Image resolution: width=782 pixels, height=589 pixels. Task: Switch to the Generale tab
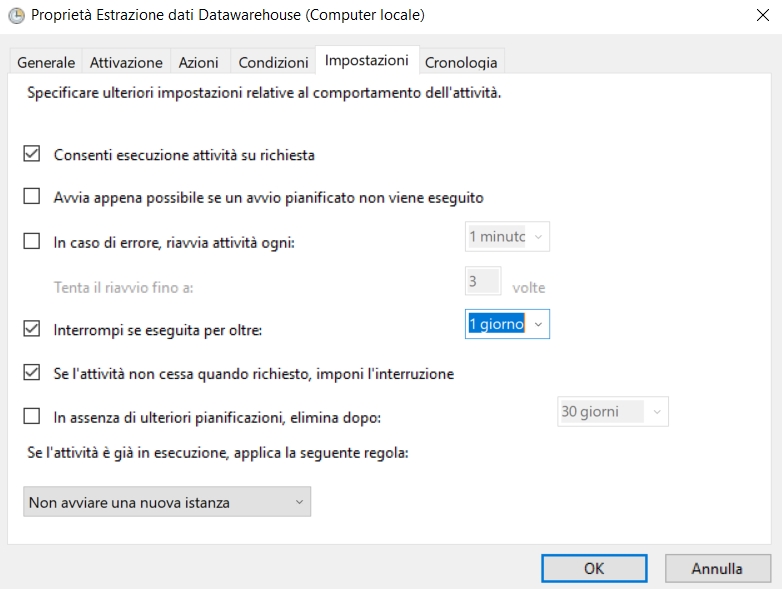pyautogui.click(x=46, y=62)
